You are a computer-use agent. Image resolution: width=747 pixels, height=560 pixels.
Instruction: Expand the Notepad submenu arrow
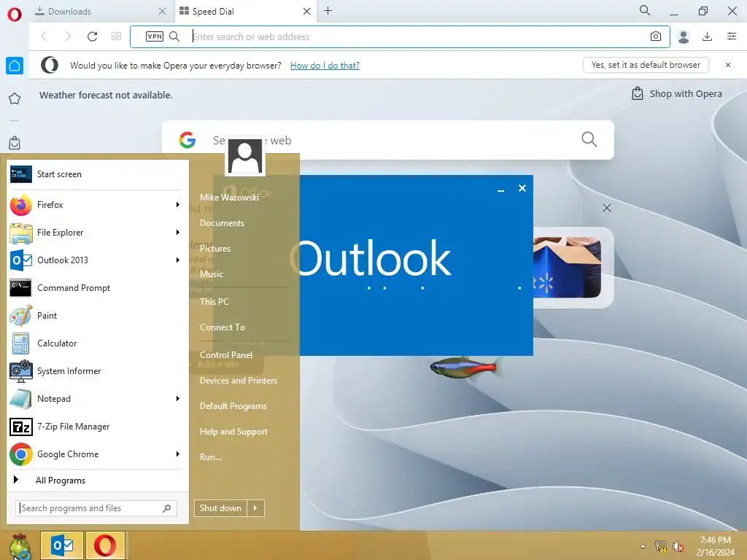point(178,399)
